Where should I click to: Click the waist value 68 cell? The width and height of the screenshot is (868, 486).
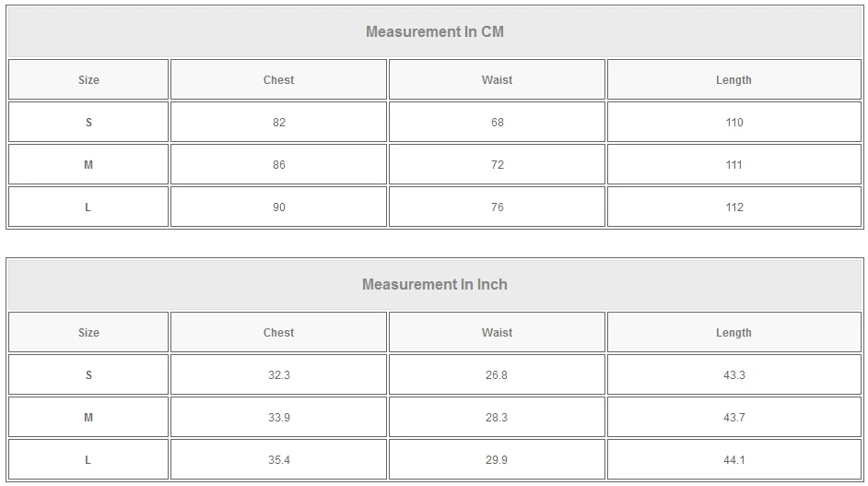click(x=497, y=123)
